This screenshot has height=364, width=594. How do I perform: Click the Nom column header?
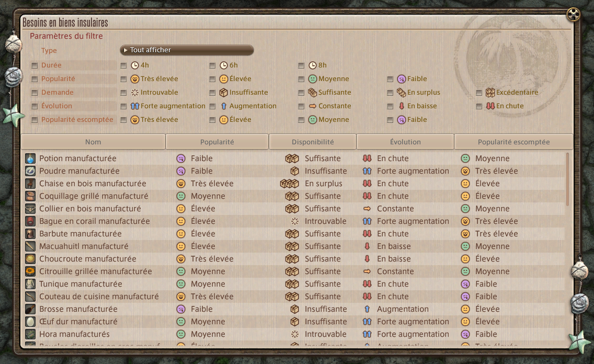click(93, 142)
